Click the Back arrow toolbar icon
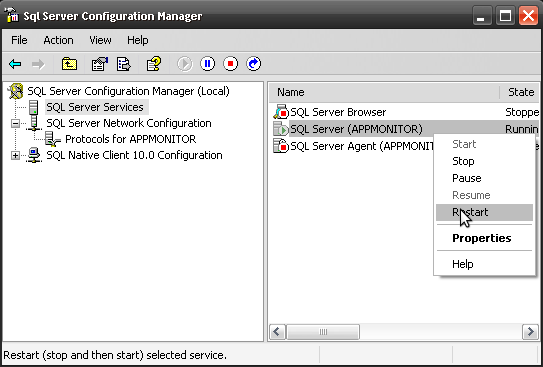The height and width of the screenshot is (367, 543). (15, 64)
